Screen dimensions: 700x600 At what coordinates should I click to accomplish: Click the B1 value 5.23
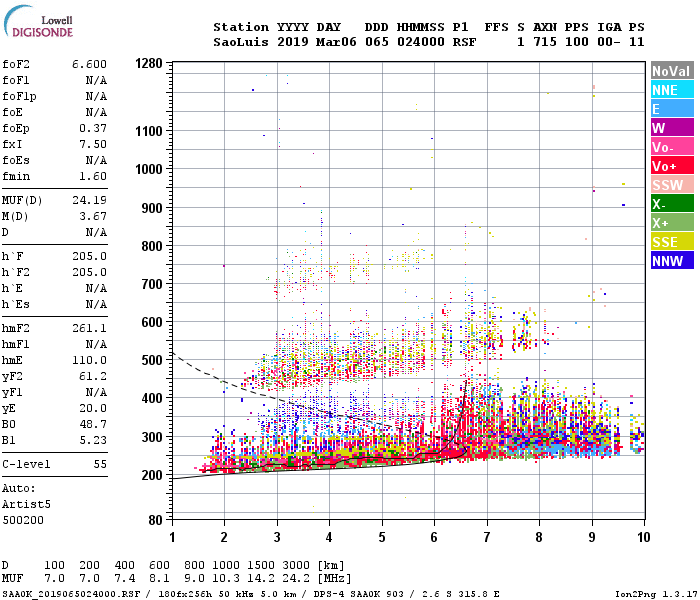93,440
